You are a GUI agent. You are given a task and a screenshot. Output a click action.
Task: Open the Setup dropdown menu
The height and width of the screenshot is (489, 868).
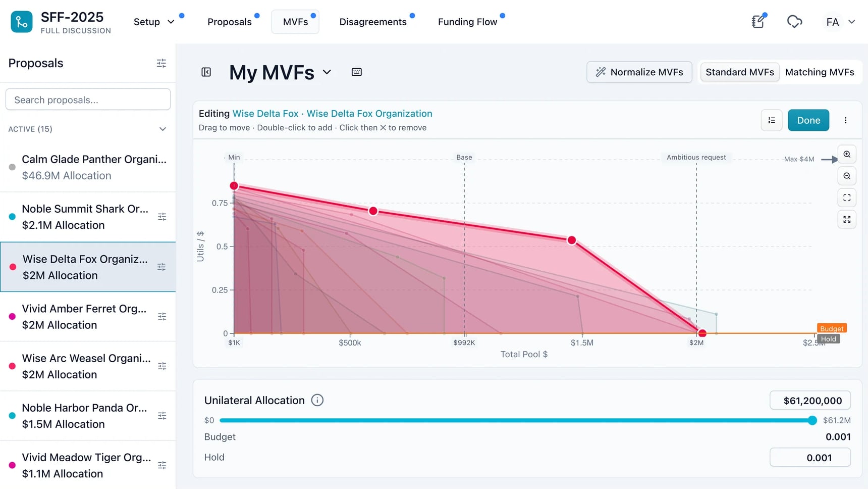pos(154,22)
